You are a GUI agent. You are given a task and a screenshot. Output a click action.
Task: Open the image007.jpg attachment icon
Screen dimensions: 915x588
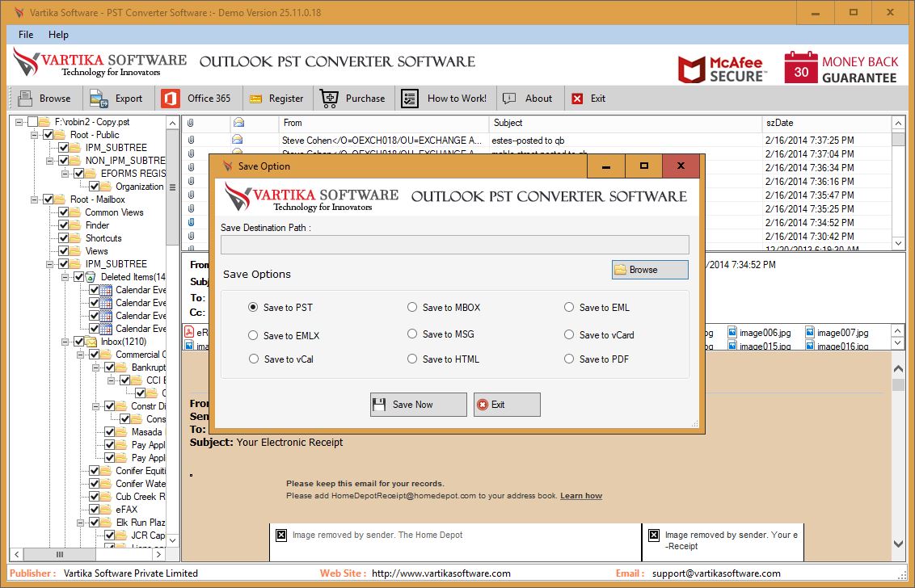810,333
